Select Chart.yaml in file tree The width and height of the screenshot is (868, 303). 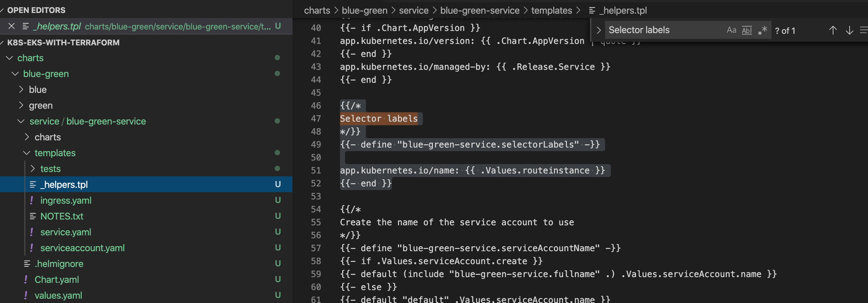click(57, 280)
